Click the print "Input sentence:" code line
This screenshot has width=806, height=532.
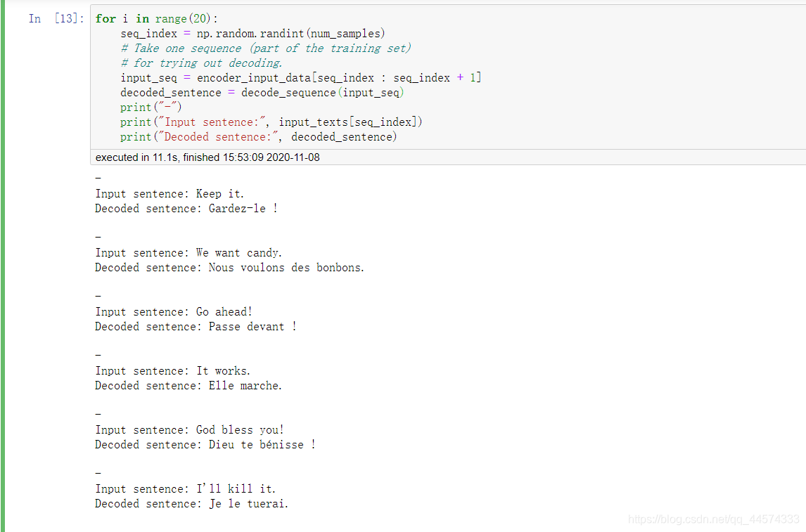[x=271, y=122]
